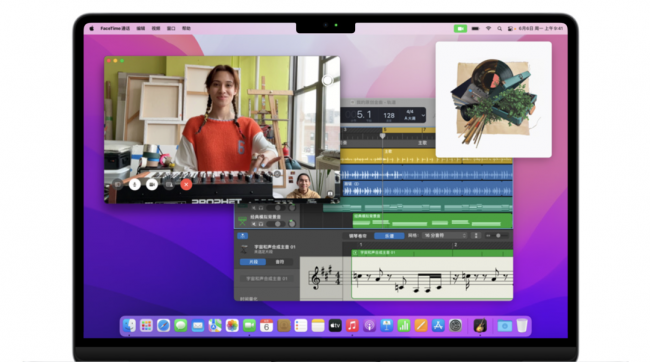Screen dimensions: 650x362
Task: Select the green 经典模拟架子鼓 drummer region
Action: pos(432,221)
